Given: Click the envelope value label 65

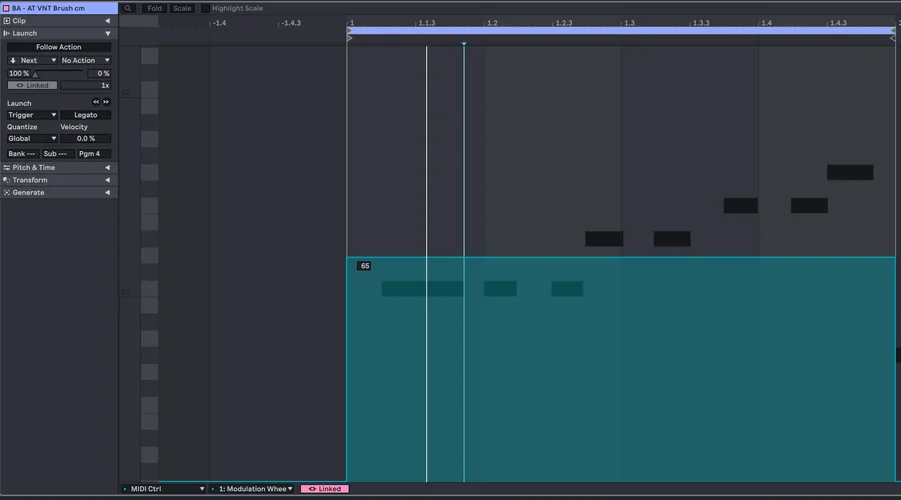Looking at the screenshot, I should [x=364, y=266].
